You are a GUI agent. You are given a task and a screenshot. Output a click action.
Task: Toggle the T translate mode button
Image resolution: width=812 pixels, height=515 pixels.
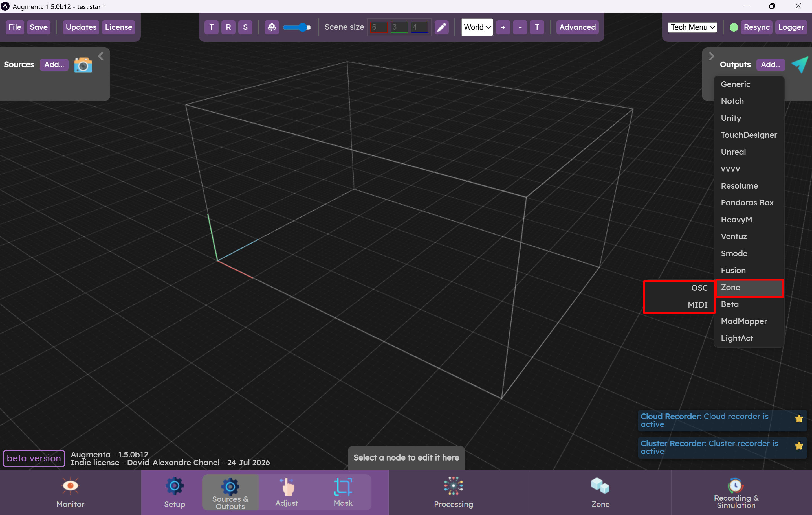pyautogui.click(x=212, y=27)
